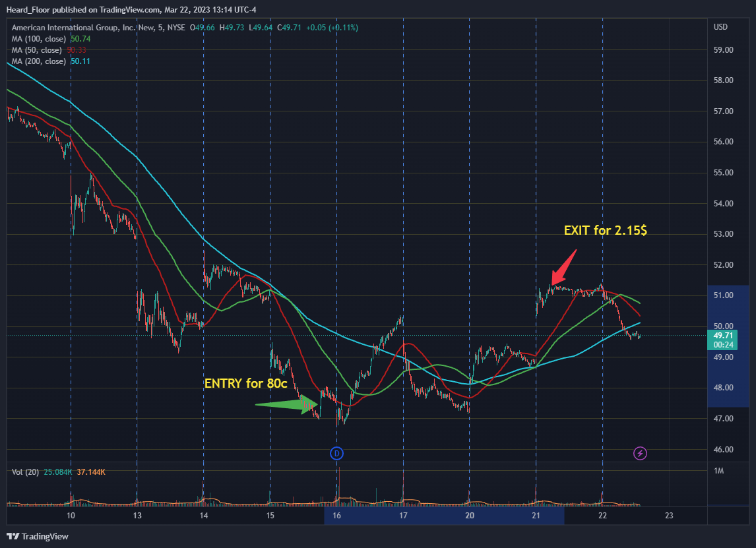Click the bar countdown timer 00:24
The height and width of the screenshot is (548, 756).
click(x=723, y=345)
